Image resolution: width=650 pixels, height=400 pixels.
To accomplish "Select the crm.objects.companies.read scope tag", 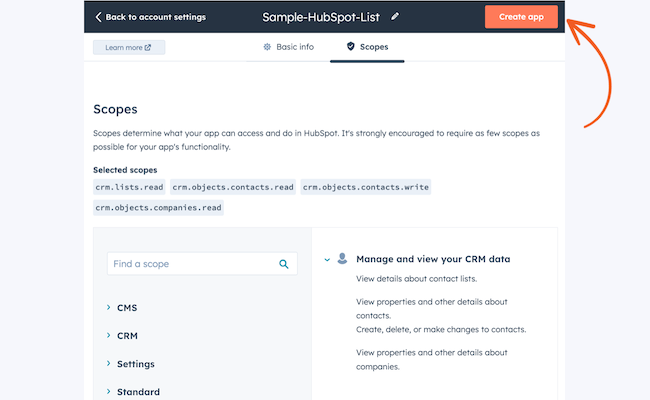I will point(158,208).
